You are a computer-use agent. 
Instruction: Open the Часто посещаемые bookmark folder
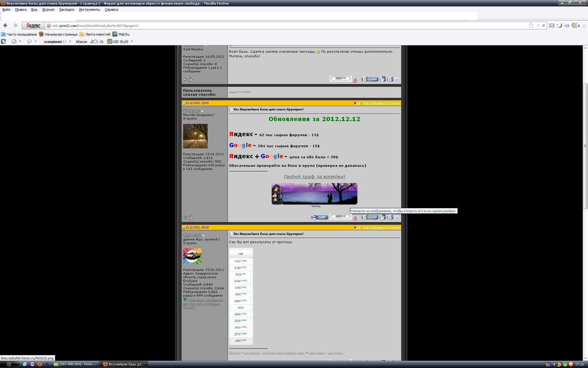[19, 34]
